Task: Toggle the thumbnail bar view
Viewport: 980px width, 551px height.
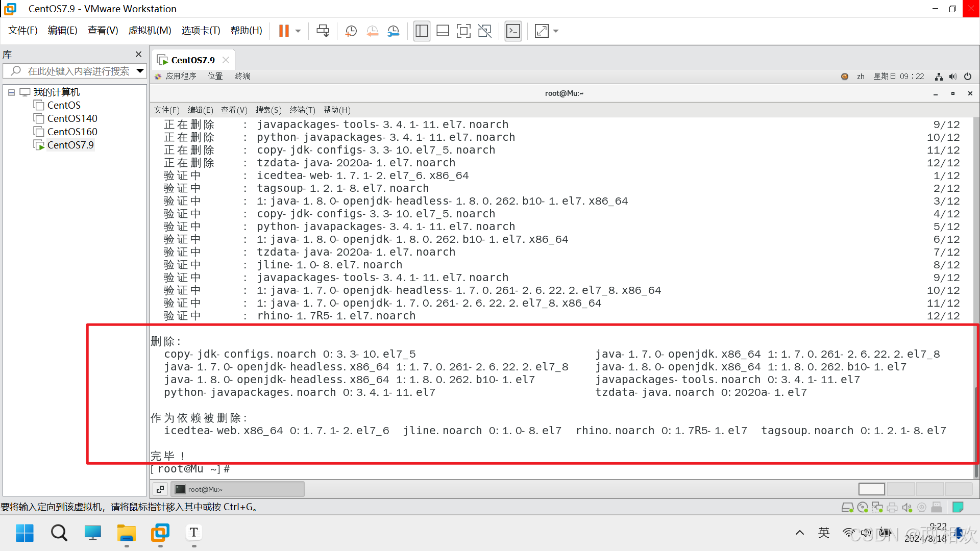Action: (443, 31)
